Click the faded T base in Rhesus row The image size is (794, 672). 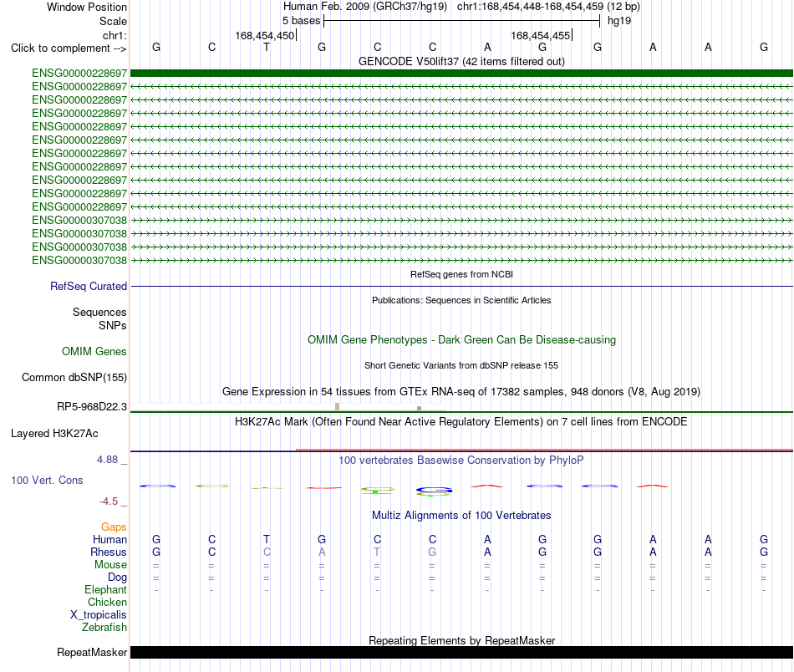tap(377, 552)
